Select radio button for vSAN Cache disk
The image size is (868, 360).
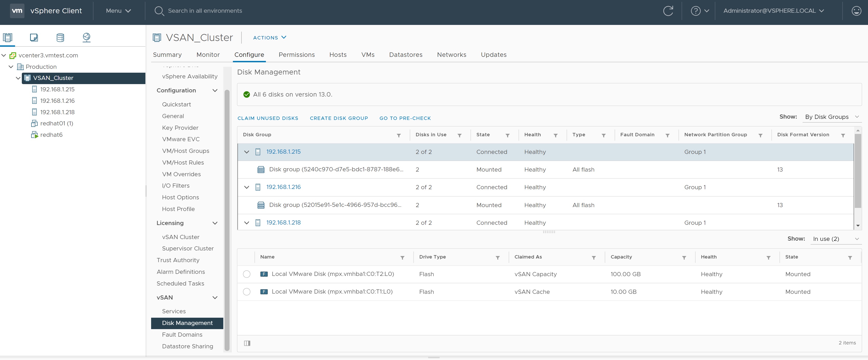click(x=247, y=292)
